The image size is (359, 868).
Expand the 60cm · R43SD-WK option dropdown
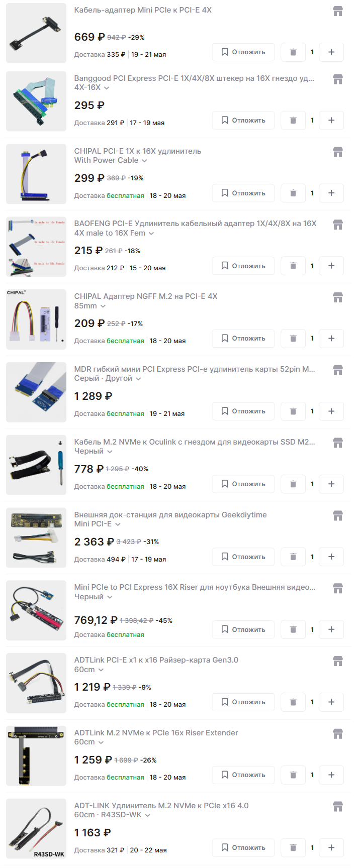[112, 815]
